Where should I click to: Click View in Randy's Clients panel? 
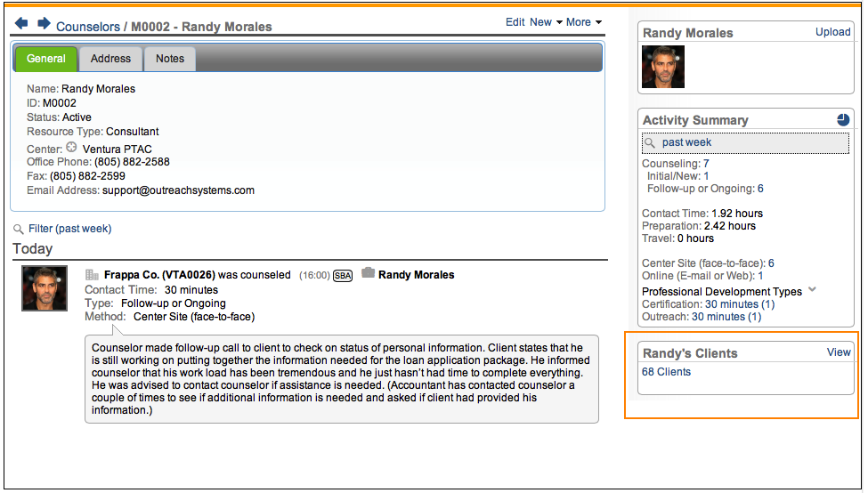pyautogui.click(x=839, y=352)
